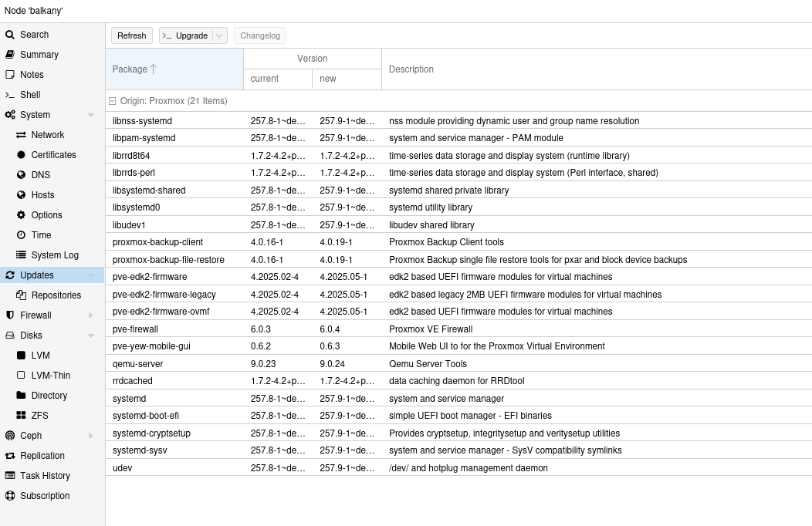The width and height of the screenshot is (812, 526).
Task: Click the Subscription lifebuoy icon
Action: click(10, 496)
